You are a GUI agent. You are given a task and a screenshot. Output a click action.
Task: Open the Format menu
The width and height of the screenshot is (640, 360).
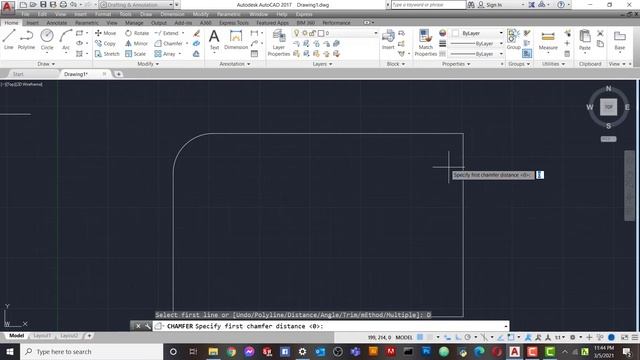pyautogui.click(x=103, y=14)
